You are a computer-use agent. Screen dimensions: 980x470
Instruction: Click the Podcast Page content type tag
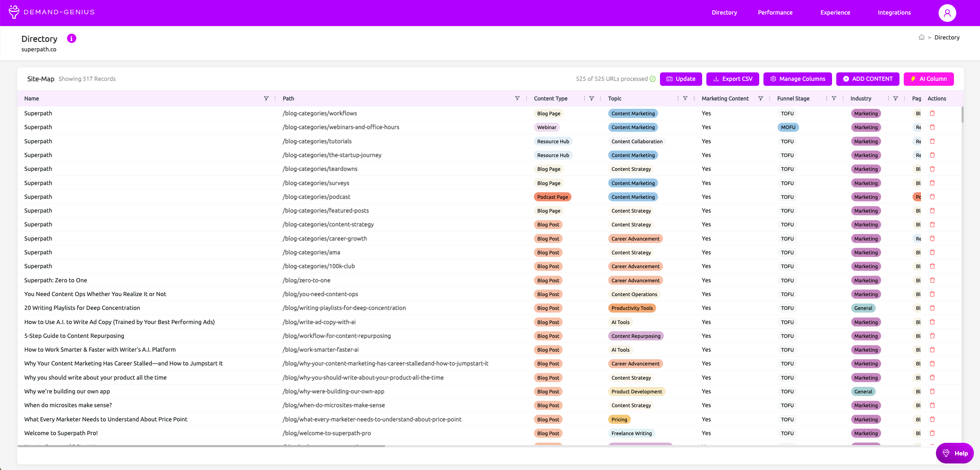pos(552,197)
